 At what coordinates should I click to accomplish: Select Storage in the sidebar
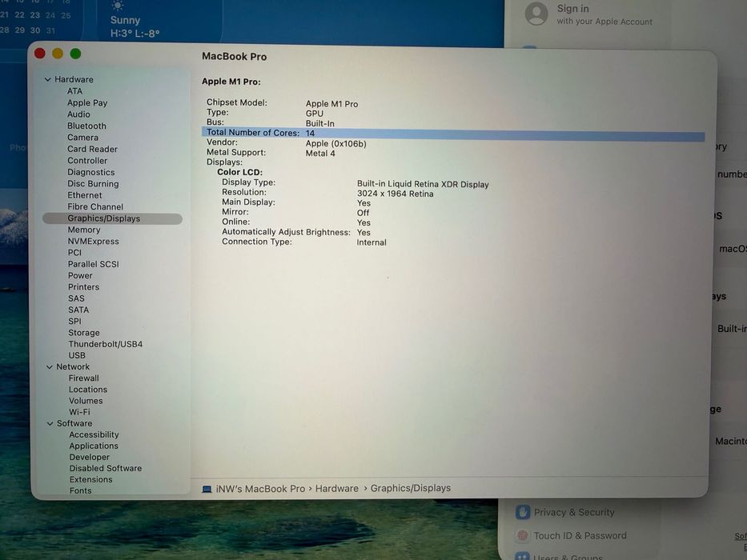84,332
